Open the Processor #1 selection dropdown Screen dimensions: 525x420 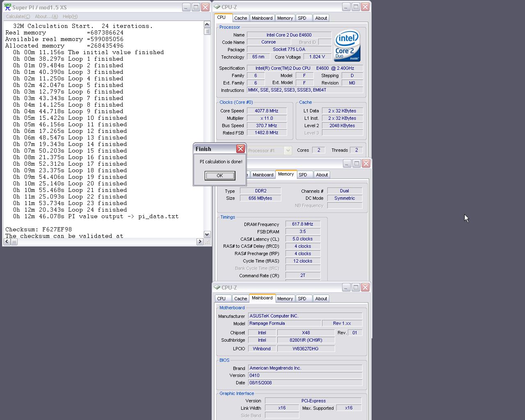(x=288, y=151)
